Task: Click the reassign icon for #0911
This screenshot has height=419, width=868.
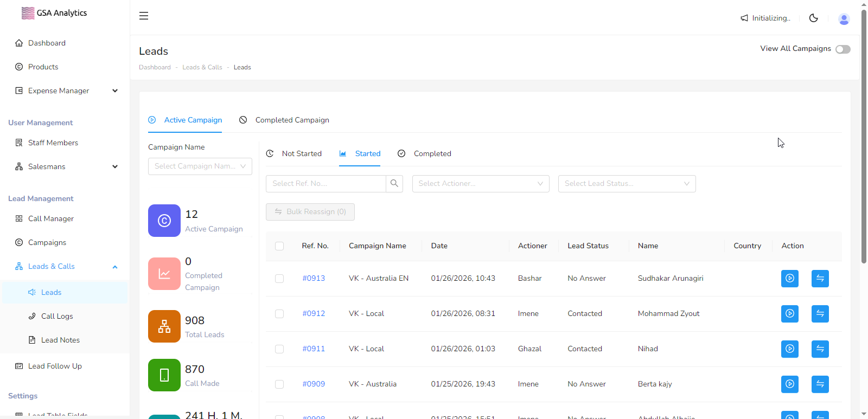Action: [820, 349]
